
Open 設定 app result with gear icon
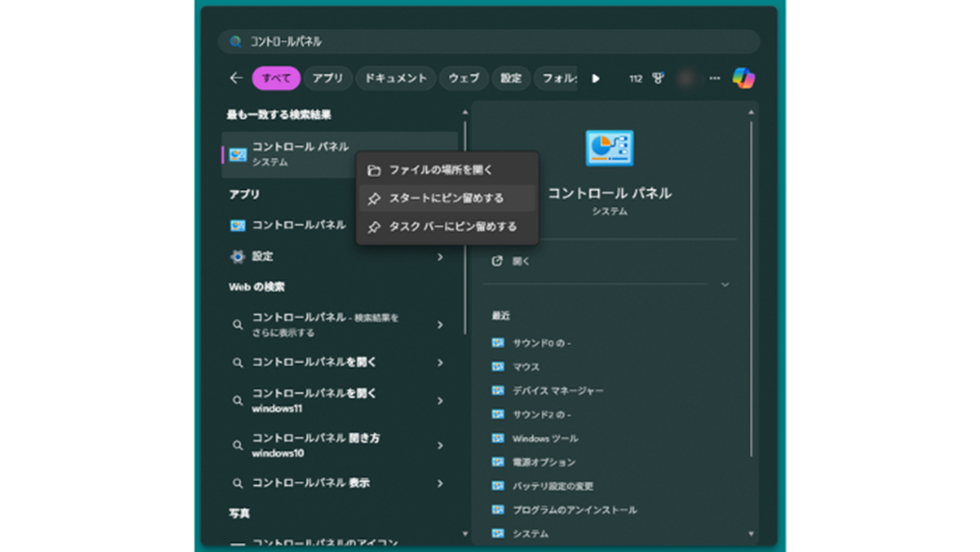click(262, 256)
